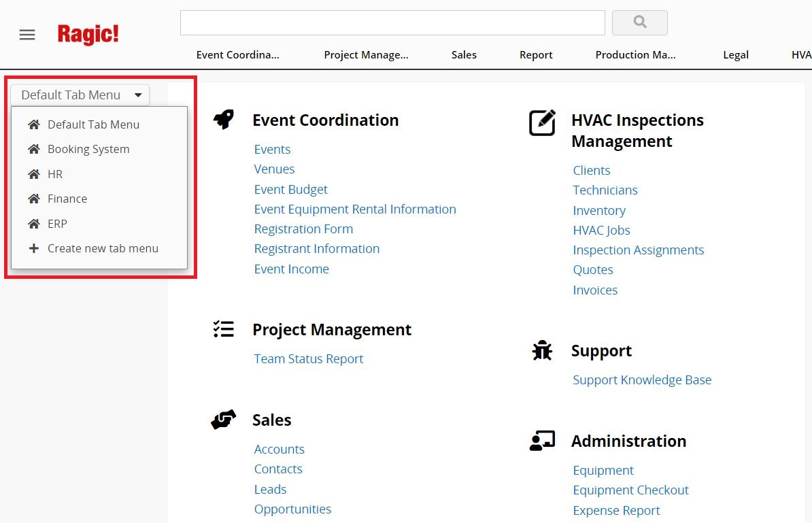Collapse the Default Tab Menu dropdown

point(80,95)
